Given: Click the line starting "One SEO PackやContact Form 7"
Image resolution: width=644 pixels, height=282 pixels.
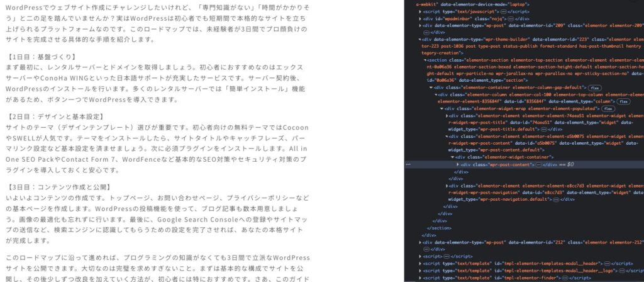Looking at the screenshot, I should pos(156,159).
